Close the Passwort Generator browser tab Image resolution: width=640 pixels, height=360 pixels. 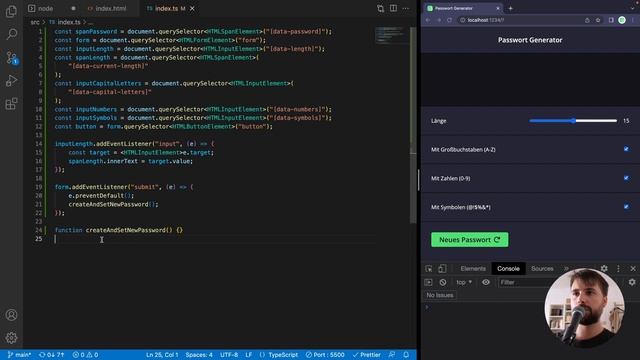tap(498, 8)
